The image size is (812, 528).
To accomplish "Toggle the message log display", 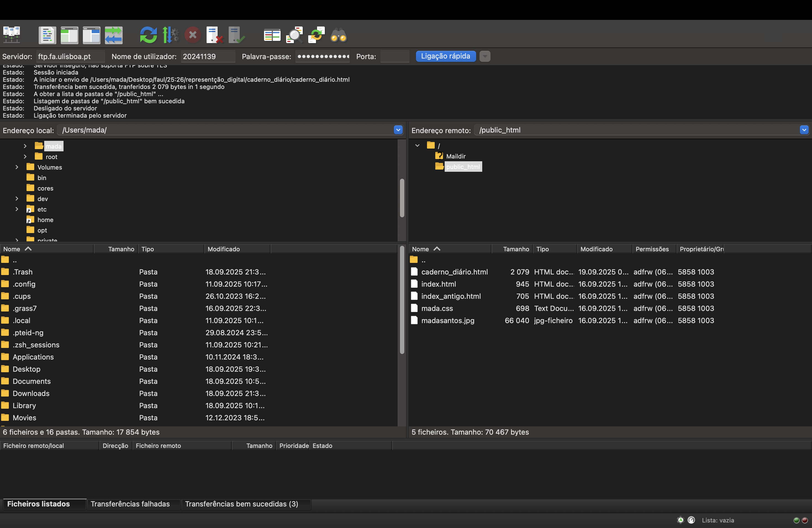I will [x=47, y=35].
